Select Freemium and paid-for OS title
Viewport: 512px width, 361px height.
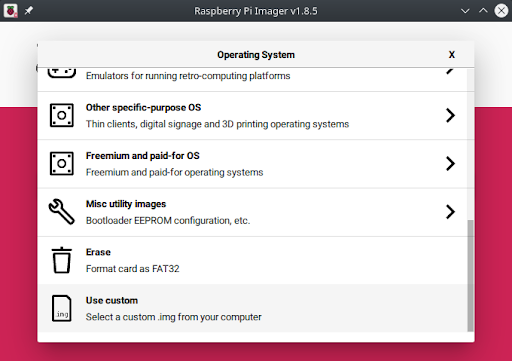[x=143, y=156]
